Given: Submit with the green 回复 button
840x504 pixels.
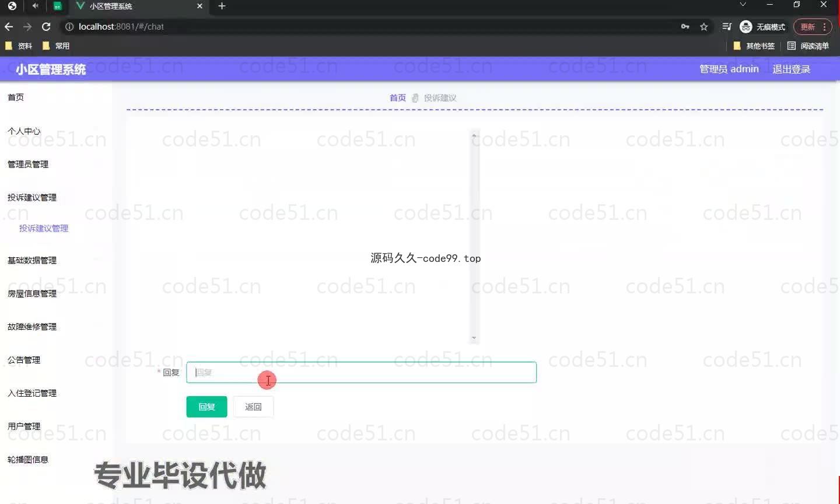Looking at the screenshot, I should click(206, 407).
